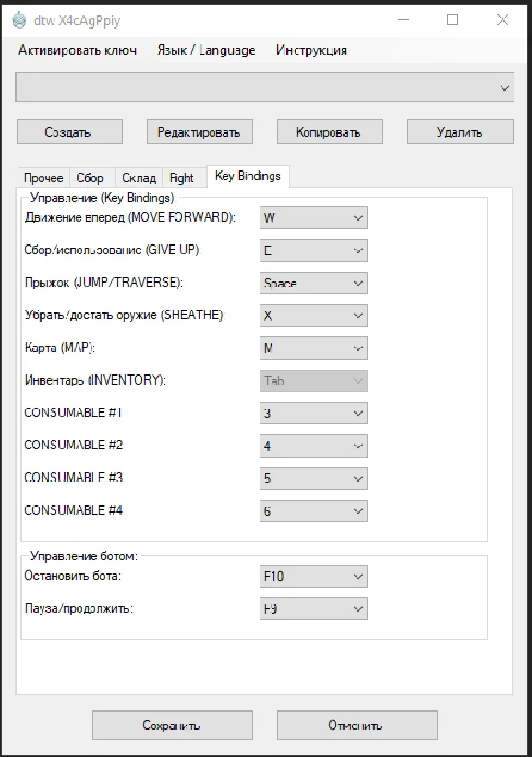Image resolution: width=532 pixels, height=757 pixels.
Task: Expand the profile selection dropdown at top
Action: pyautogui.click(x=265, y=88)
